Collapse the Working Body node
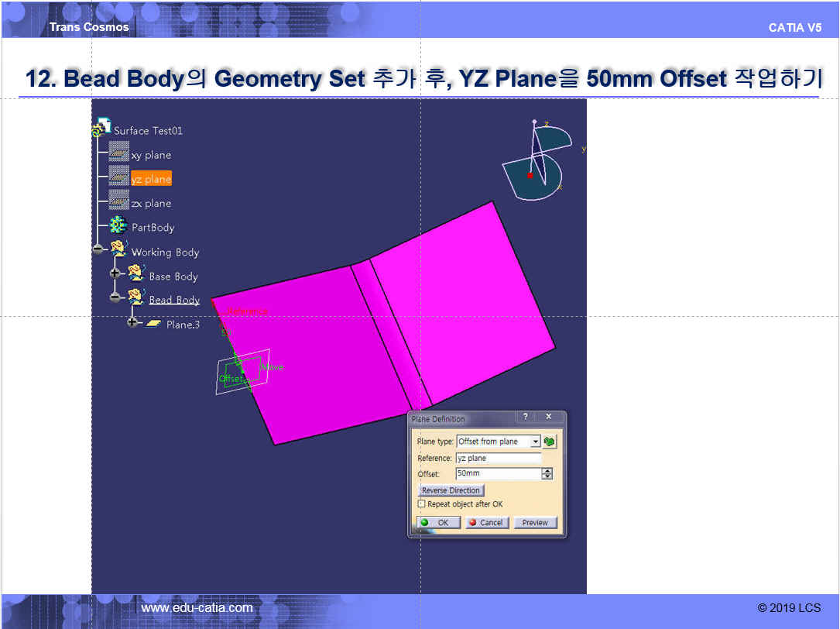Image resolution: width=840 pixels, height=629 pixels. click(x=98, y=249)
